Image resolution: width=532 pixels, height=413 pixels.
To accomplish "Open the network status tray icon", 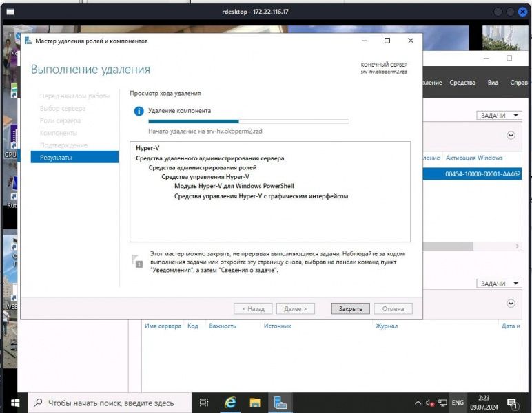I will click(442, 403).
